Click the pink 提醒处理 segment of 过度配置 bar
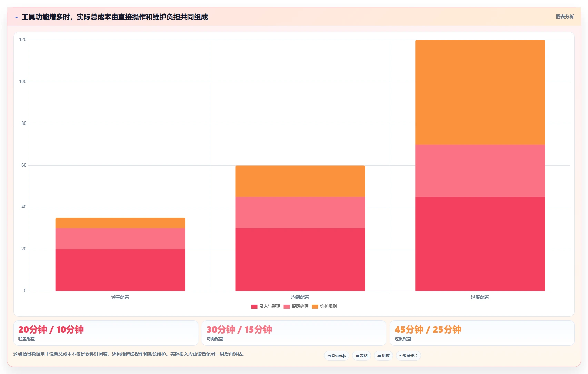The image size is (588, 374). 480,171
